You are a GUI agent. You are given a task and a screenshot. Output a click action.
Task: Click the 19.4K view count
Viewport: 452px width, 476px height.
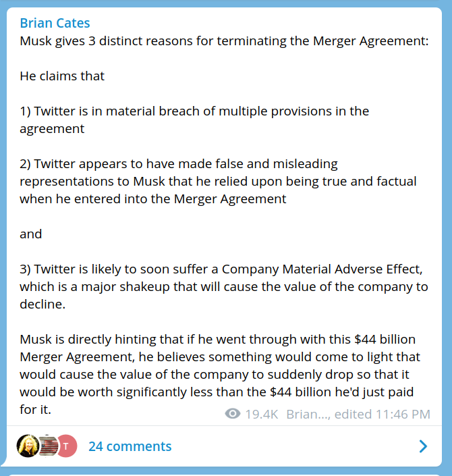(x=262, y=414)
